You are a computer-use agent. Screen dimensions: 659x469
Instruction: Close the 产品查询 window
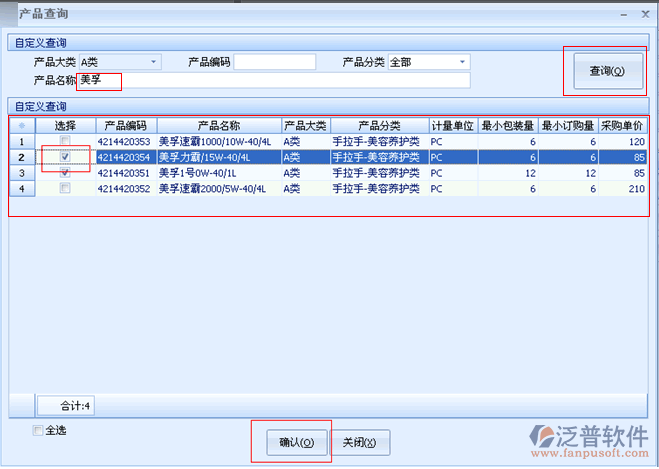point(643,14)
